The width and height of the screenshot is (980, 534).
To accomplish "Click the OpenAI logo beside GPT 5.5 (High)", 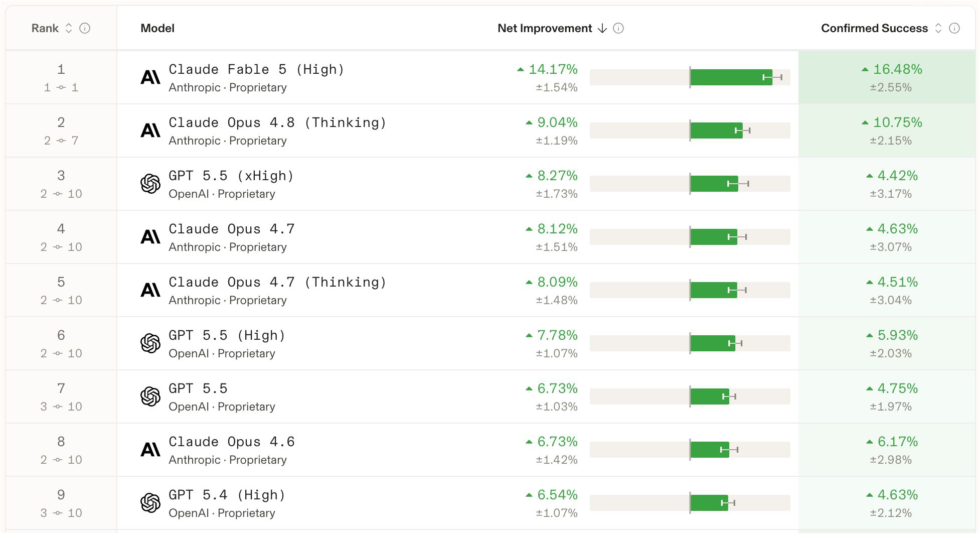I will 150,343.
